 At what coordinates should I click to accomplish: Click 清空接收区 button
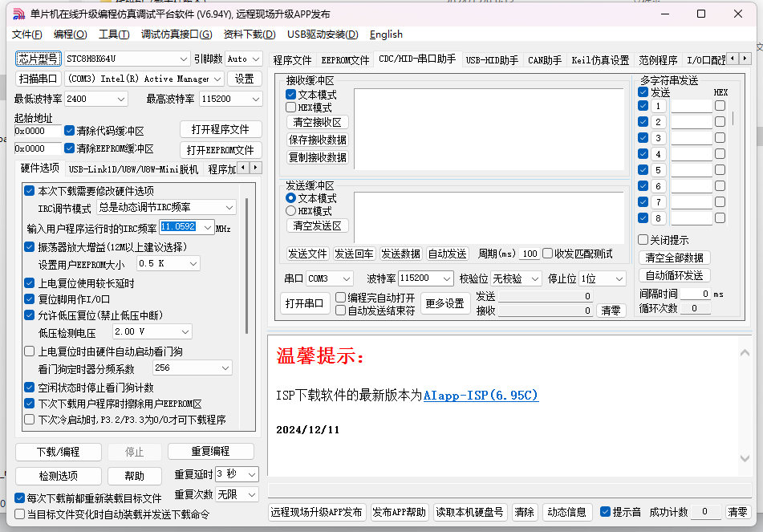tap(317, 122)
